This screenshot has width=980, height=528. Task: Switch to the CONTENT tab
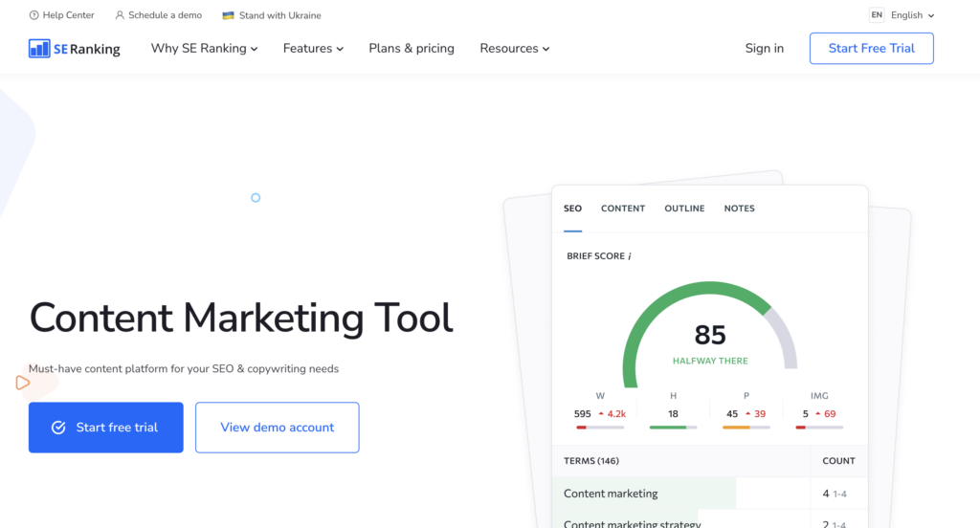[x=622, y=209]
